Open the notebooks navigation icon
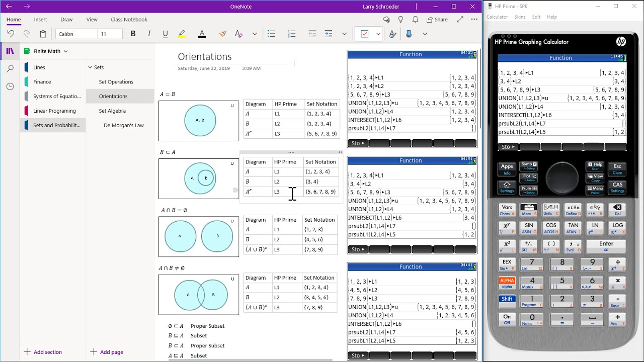Screen dimensions: 644x362 [x=10, y=51]
